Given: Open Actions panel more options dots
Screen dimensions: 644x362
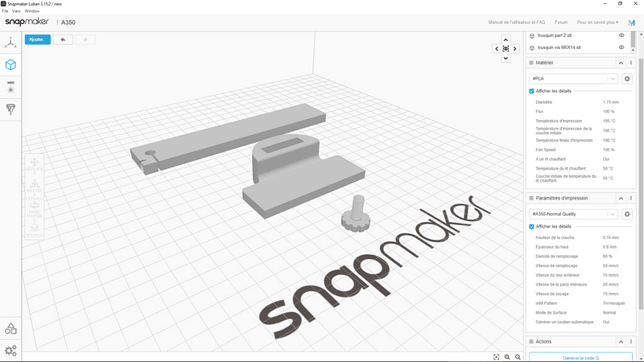Looking at the screenshot, I should tap(631, 341).
